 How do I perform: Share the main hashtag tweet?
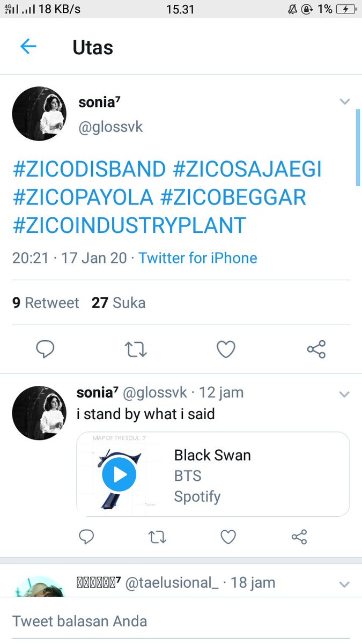[x=316, y=350]
